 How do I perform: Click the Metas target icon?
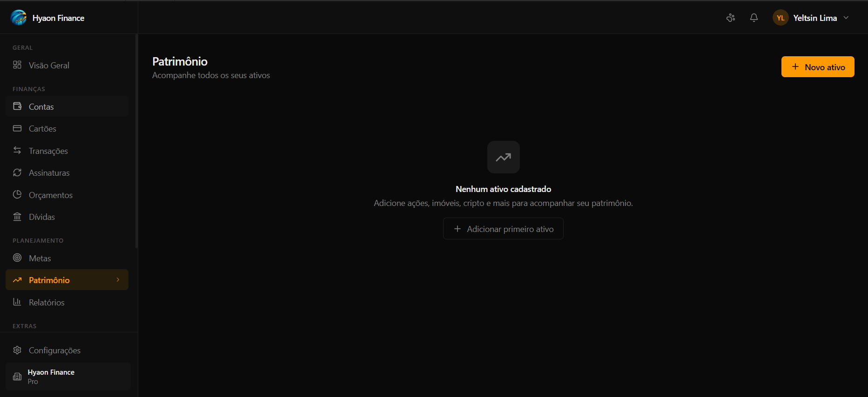click(x=17, y=258)
